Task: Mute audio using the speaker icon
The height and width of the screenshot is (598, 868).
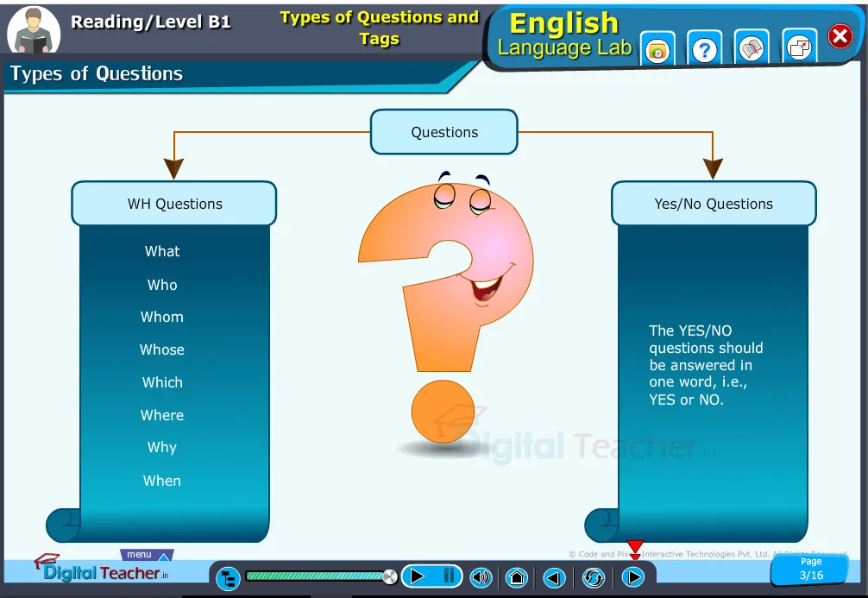Action: point(481,577)
